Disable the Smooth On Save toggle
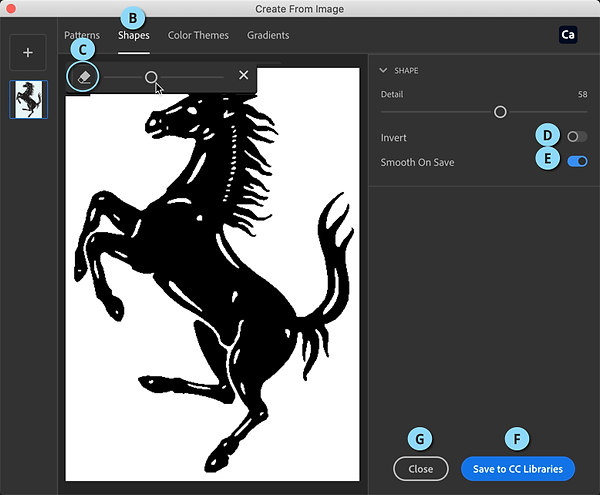The height and width of the screenshot is (495, 600). pos(577,161)
